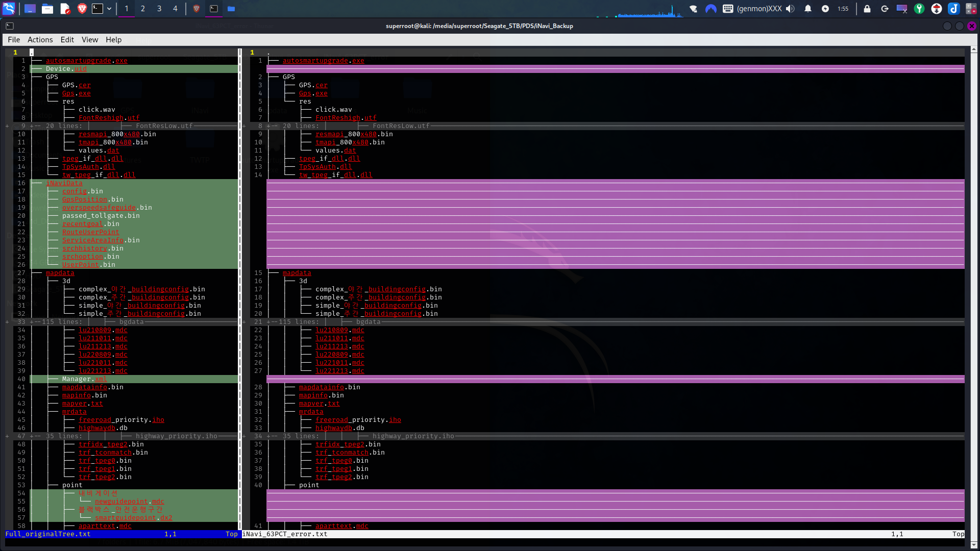Open the View menu

point(89,40)
